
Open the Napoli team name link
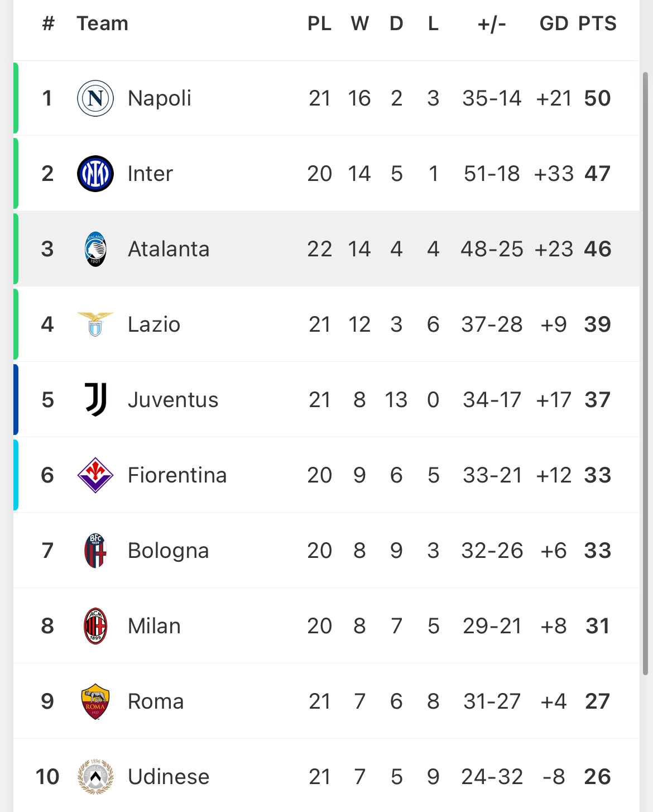[x=160, y=98]
